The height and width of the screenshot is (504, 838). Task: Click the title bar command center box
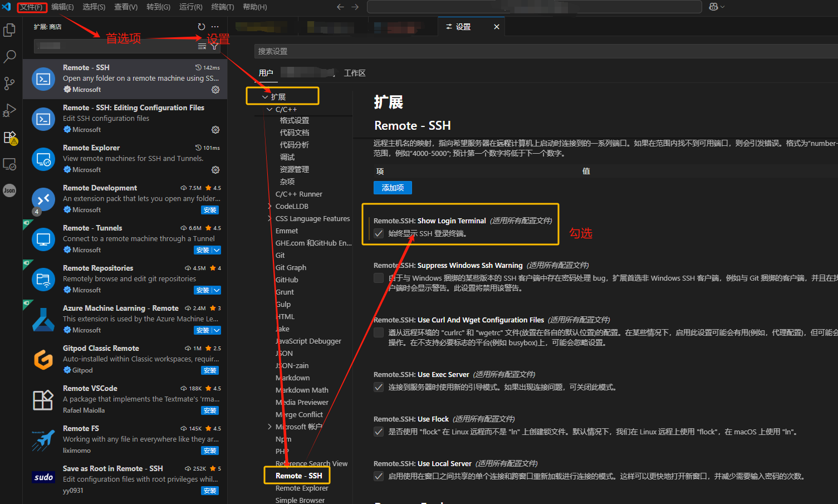tap(534, 7)
